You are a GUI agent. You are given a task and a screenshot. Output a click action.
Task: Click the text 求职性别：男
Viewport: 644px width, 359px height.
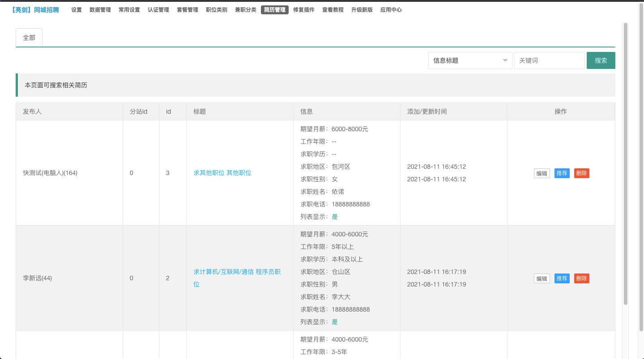[x=319, y=284]
